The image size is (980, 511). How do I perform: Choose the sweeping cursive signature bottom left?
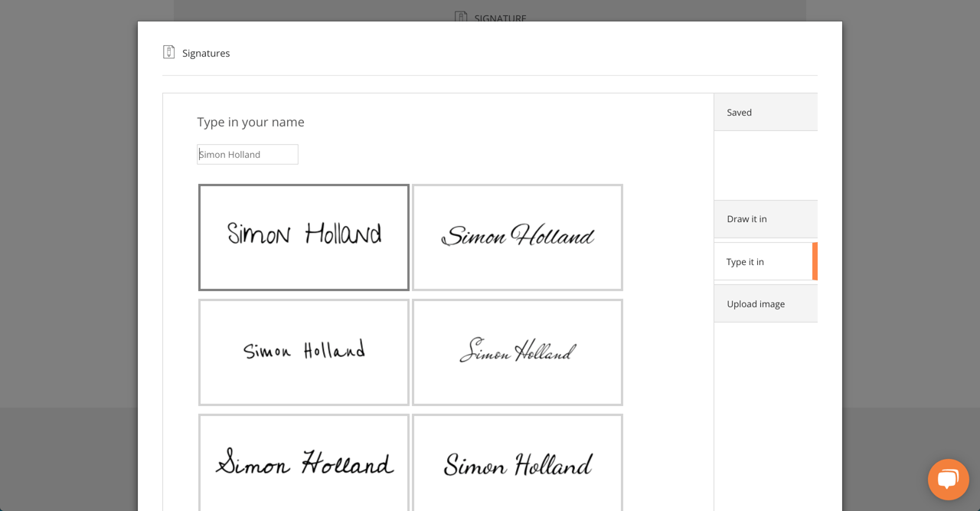click(x=303, y=464)
